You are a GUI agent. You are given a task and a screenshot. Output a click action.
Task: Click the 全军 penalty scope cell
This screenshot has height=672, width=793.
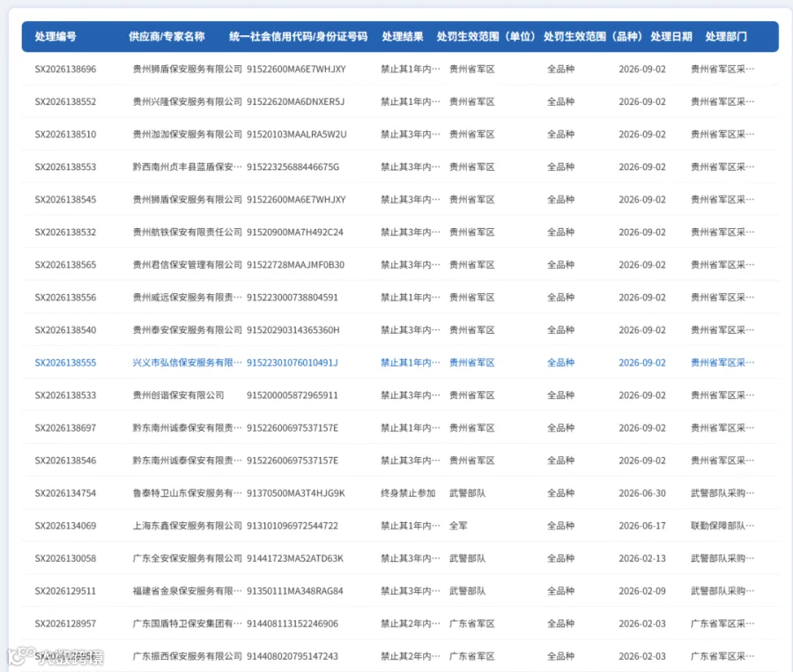coord(458,526)
